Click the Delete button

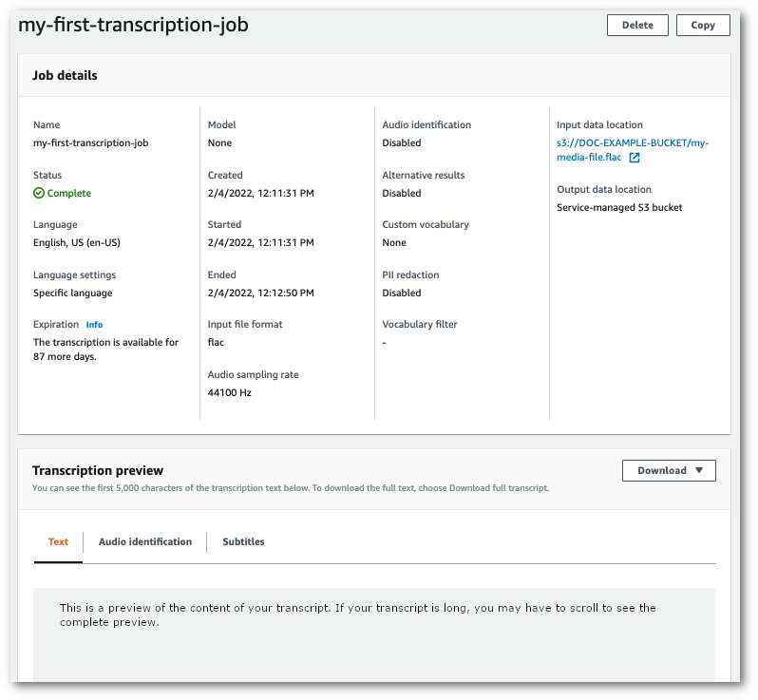pos(636,26)
